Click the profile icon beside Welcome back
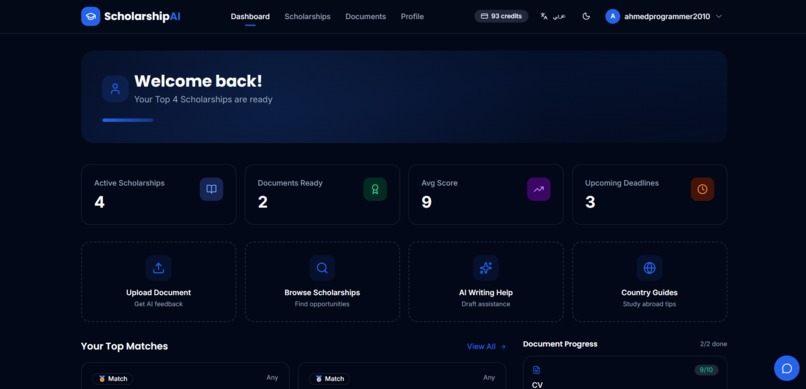The height and width of the screenshot is (389, 806). [x=115, y=88]
